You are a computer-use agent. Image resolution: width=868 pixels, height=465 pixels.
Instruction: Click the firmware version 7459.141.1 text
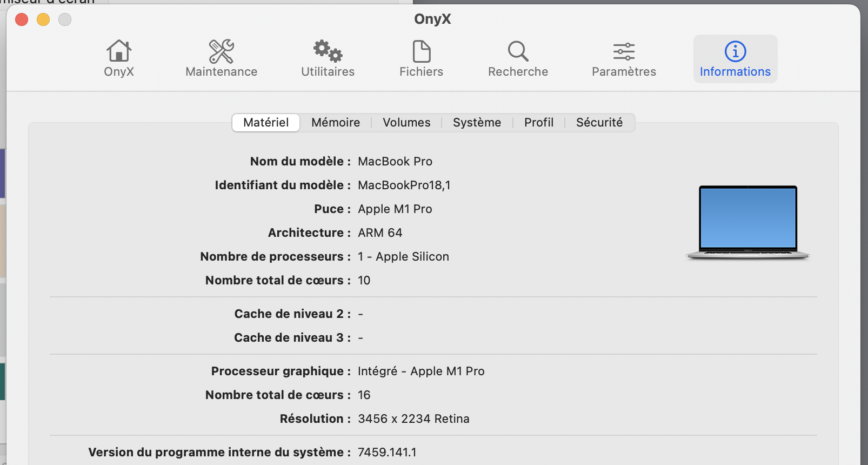click(387, 453)
